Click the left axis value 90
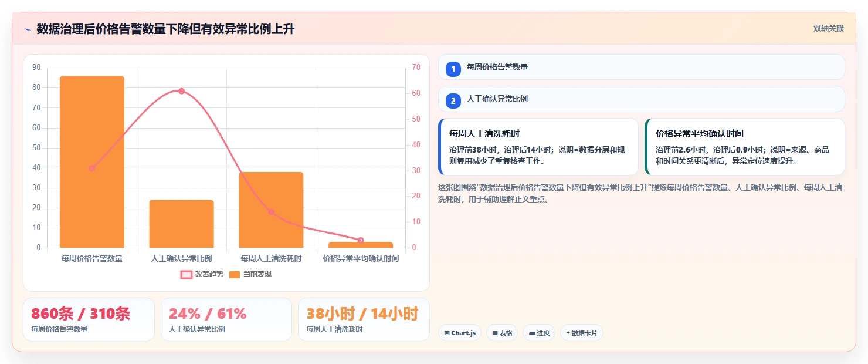 tap(36, 68)
